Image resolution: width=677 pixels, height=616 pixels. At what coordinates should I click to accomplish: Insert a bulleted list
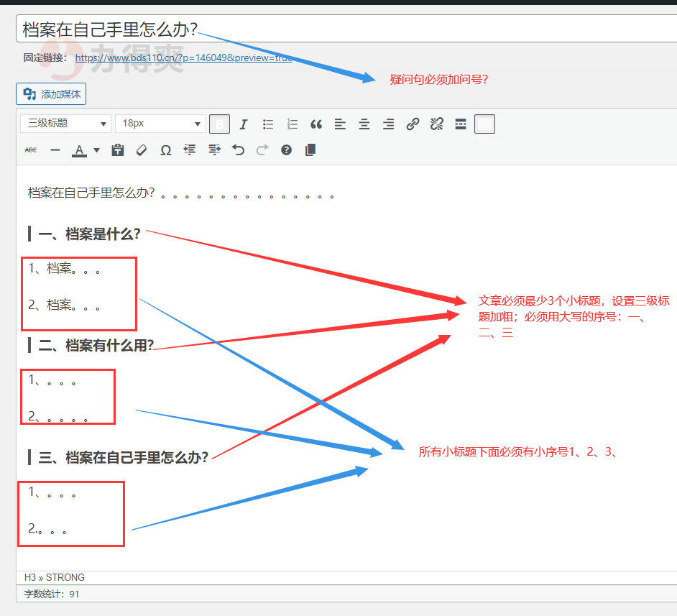(x=267, y=124)
